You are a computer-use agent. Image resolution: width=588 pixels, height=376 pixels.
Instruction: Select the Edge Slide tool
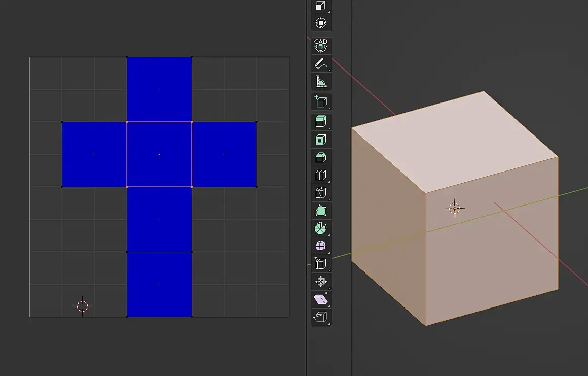321,264
